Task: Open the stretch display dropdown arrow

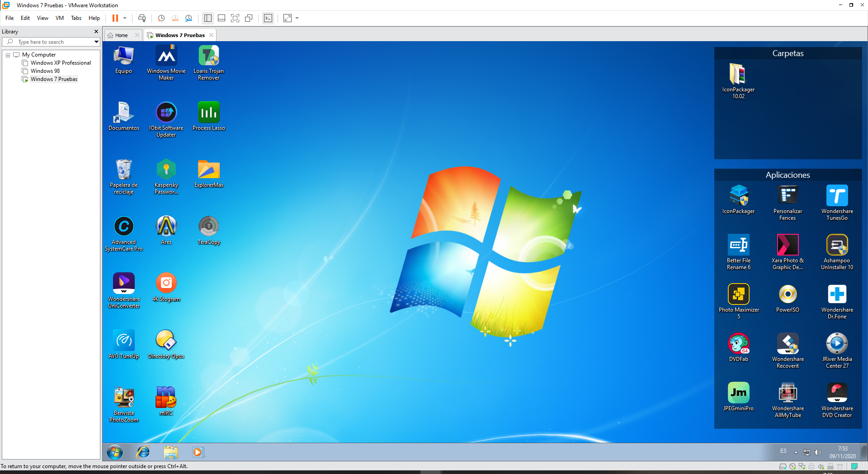Action: [297, 18]
